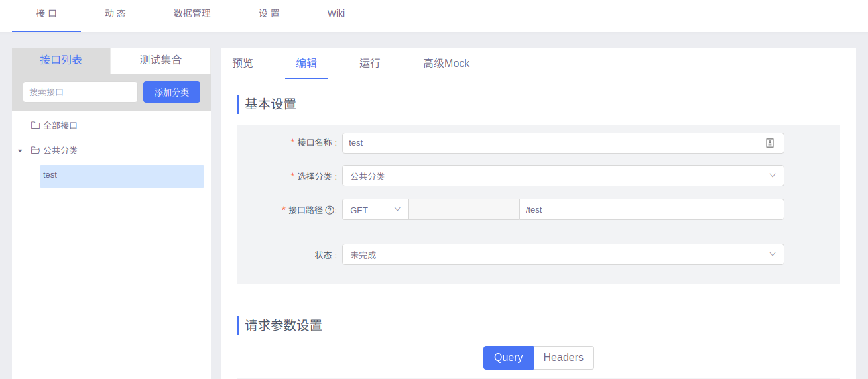
Task: Click the 搜索接口 search field
Action: click(80, 92)
